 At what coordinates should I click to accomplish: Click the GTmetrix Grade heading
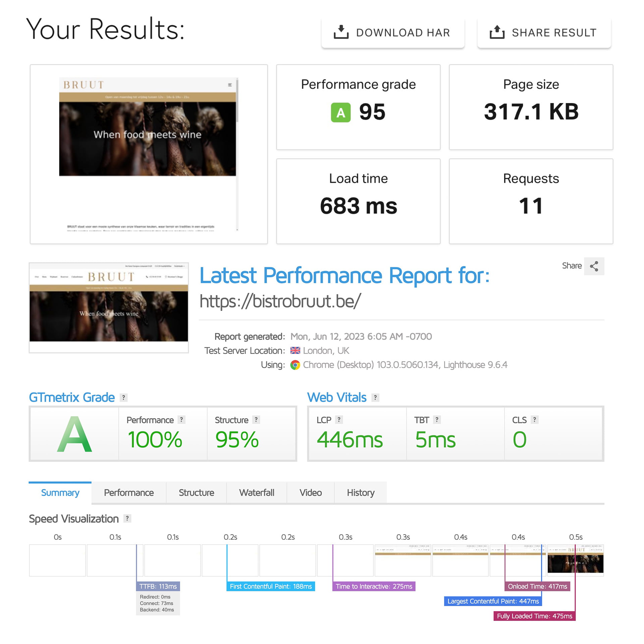point(72,397)
